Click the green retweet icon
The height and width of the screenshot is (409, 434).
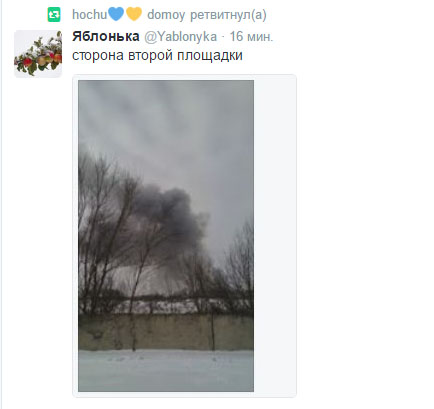[x=54, y=15]
